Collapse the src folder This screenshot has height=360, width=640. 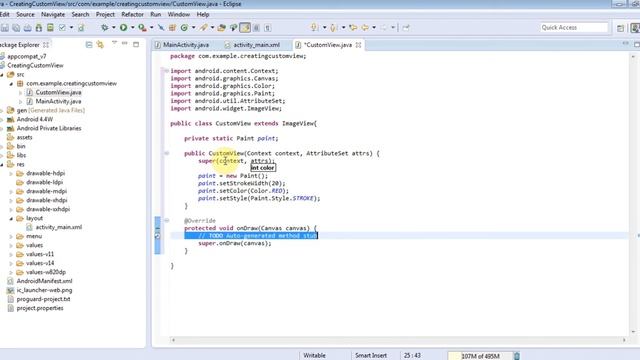(2, 75)
